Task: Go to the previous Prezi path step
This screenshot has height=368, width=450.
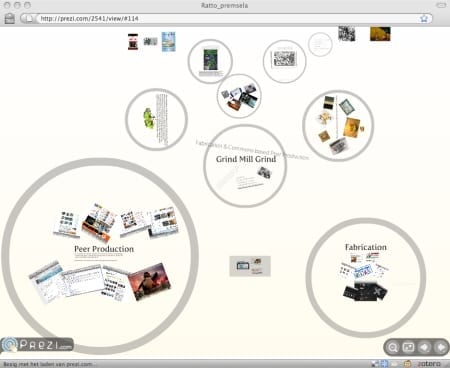Action: coord(424,347)
